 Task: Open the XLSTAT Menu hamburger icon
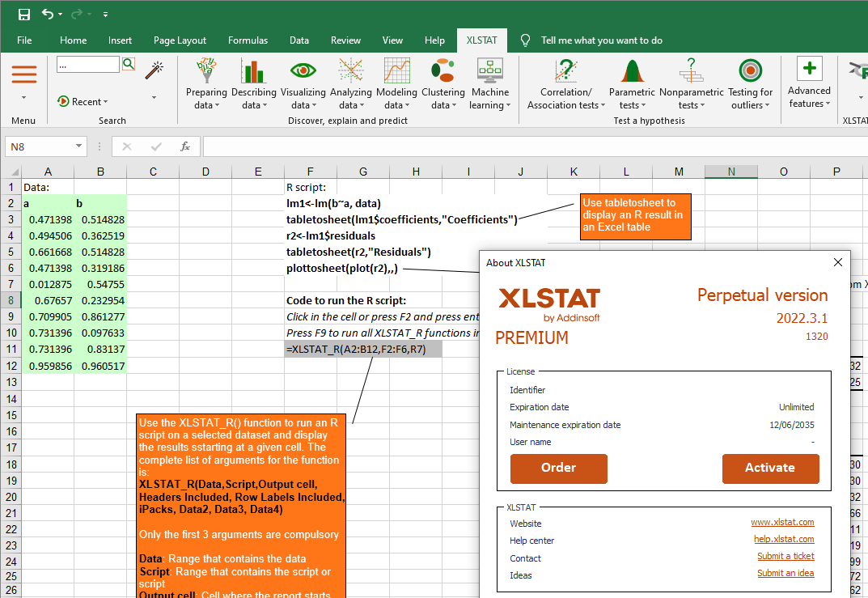(x=23, y=74)
